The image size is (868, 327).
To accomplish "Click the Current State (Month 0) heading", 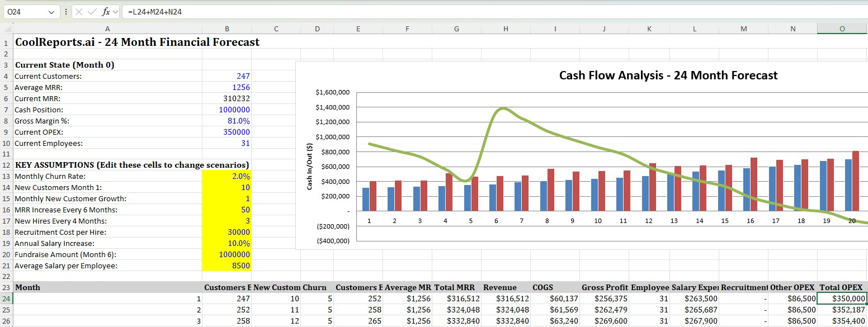I will [107, 65].
